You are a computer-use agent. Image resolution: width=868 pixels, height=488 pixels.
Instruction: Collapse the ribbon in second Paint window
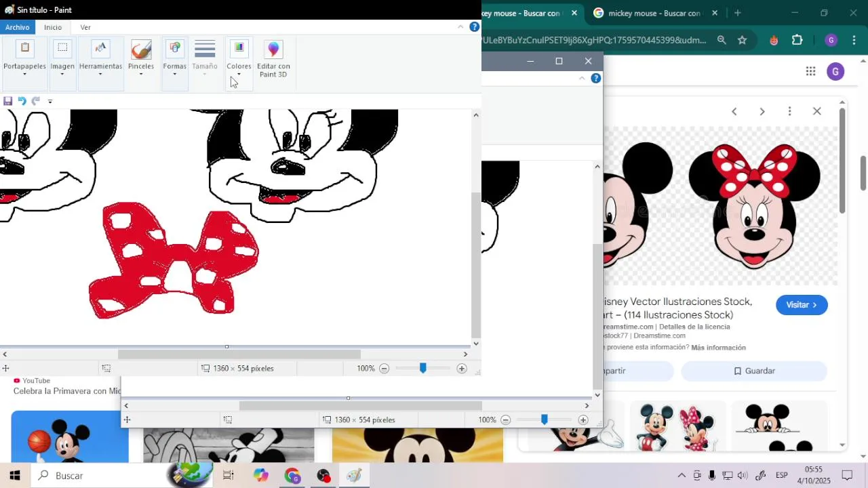point(582,79)
